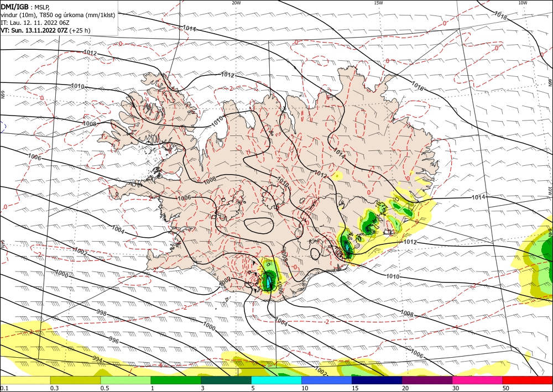Click the "DMI/IGB : MSLP," title text
Screen dimensions: 553x392
(x=25, y=7)
